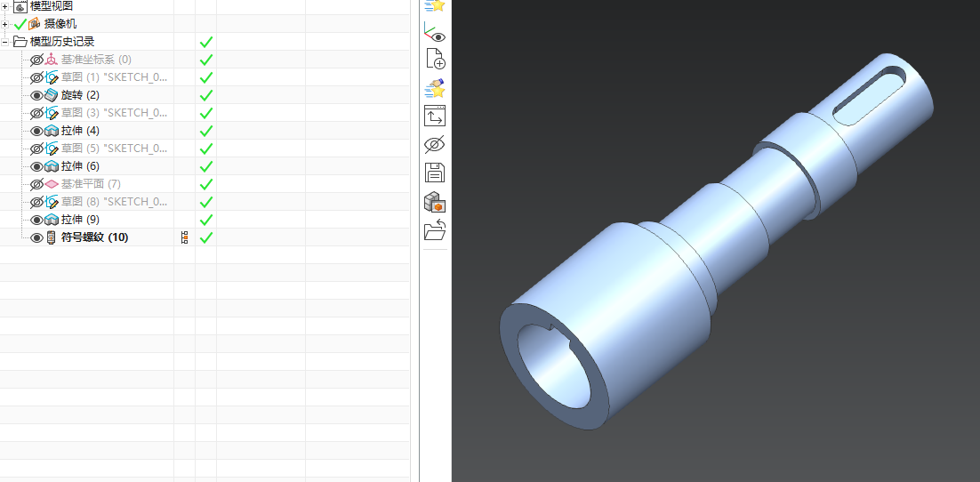Select the 旋转 (2) feature
The width and height of the screenshot is (980, 482).
coord(80,95)
